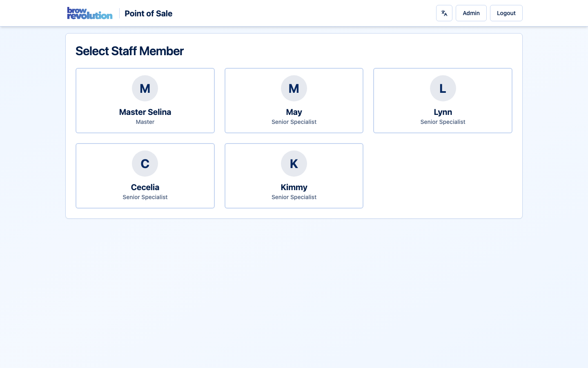
Task: Click 'Senior Specialist' label under Lynn
Action: tap(443, 122)
